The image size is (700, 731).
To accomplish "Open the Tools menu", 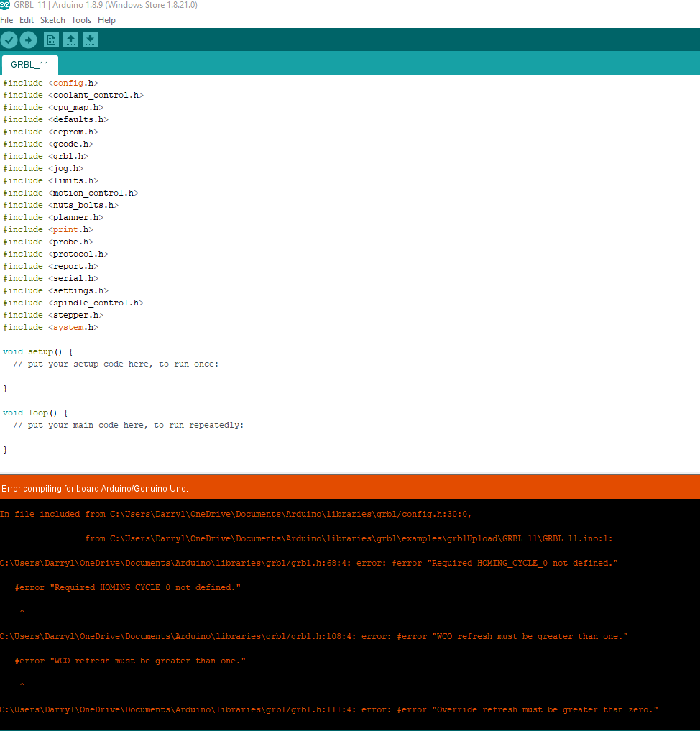I will point(80,19).
